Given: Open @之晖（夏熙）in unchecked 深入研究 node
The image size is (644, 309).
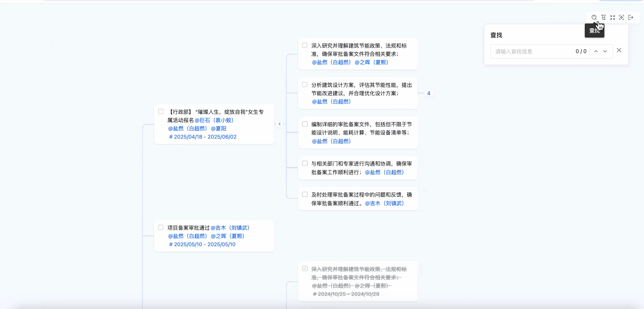Looking at the screenshot, I should [x=372, y=62].
